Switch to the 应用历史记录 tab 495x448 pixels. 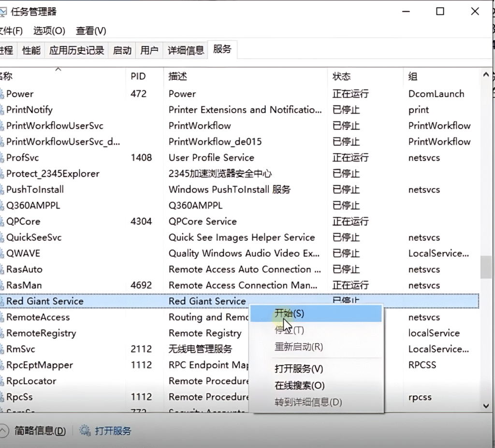pos(76,49)
